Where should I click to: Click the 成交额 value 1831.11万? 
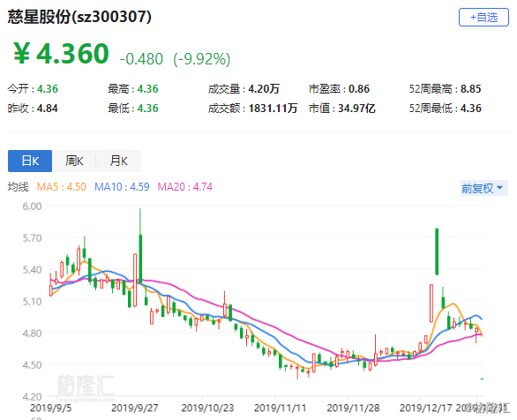273,109
